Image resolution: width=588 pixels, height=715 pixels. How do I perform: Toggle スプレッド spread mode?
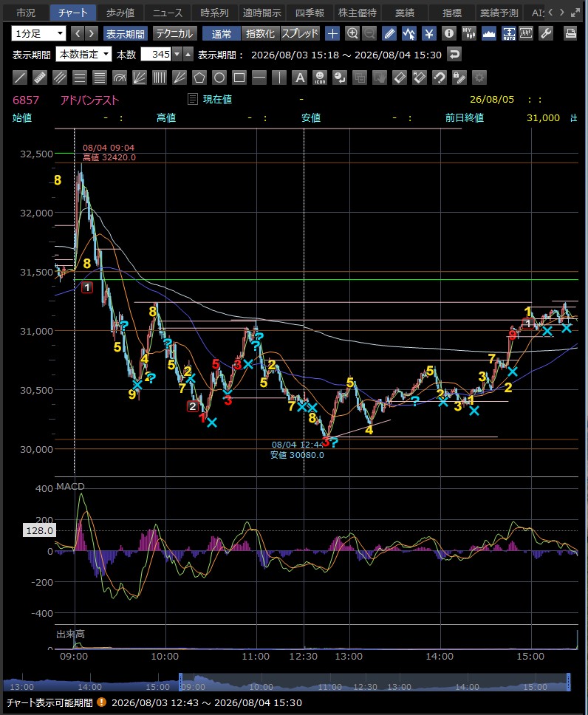click(300, 34)
